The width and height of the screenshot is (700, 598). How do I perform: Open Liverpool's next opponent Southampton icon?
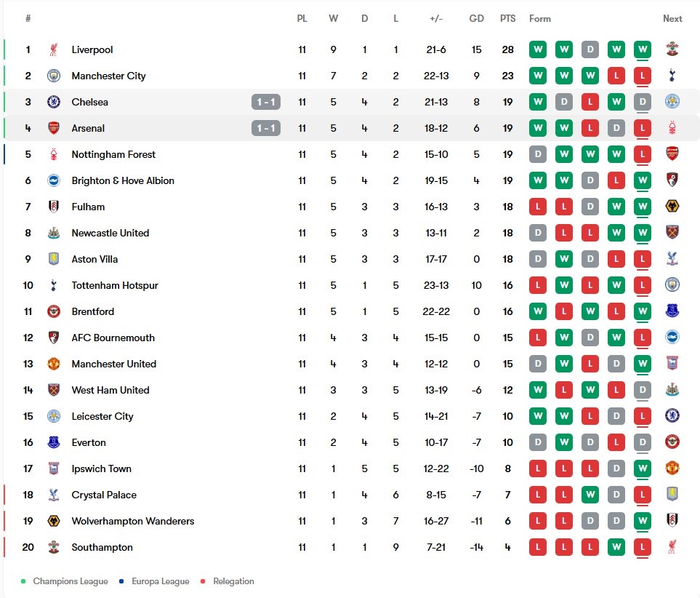(672, 49)
